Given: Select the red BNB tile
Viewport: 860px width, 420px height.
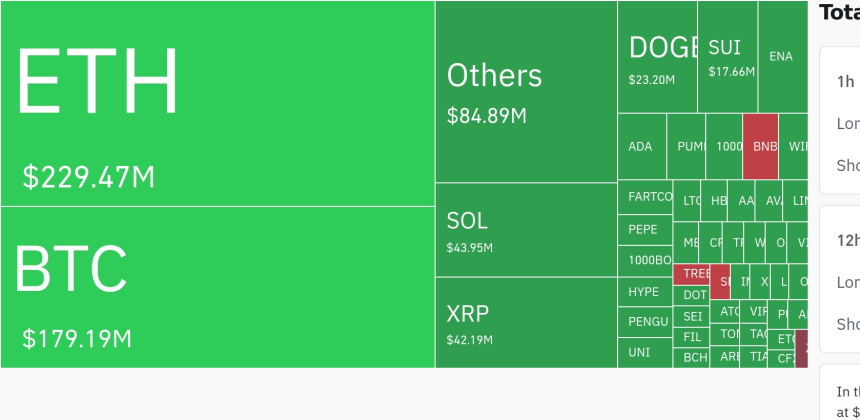Looking at the screenshot, I should pos(760,146).
